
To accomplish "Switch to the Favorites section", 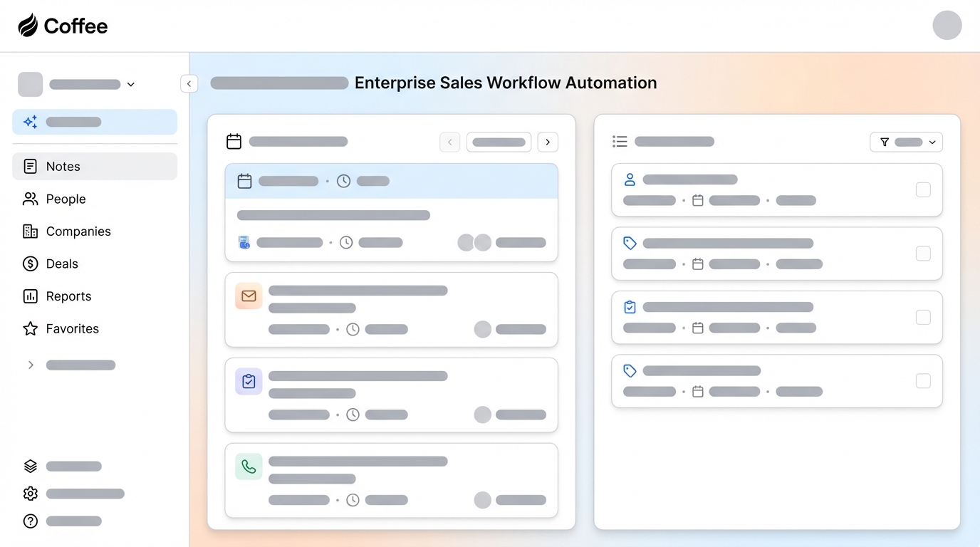I will (72, 328).
